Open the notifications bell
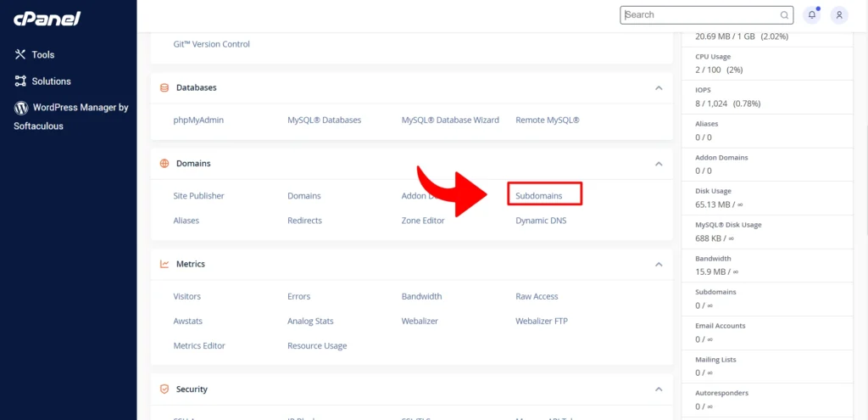Viewport: 868px width, 420px height. pos(811,15)
